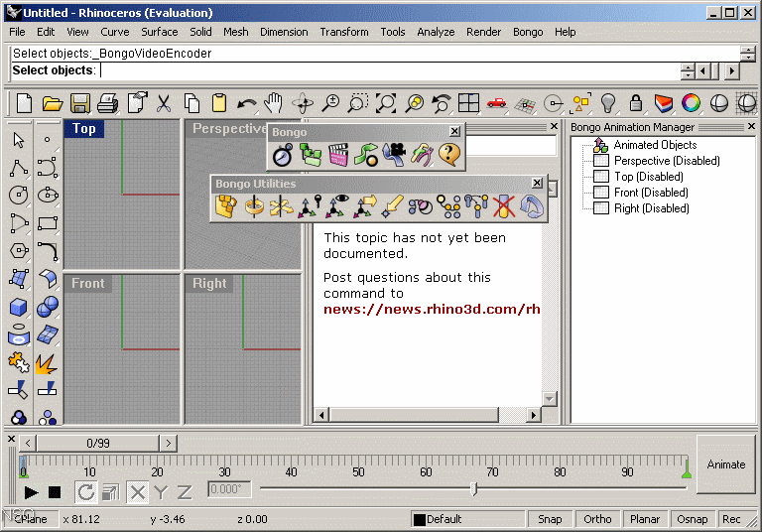Close the Bongo Animation Manager panel
This screenshot has width=762, height=532.
751,126
